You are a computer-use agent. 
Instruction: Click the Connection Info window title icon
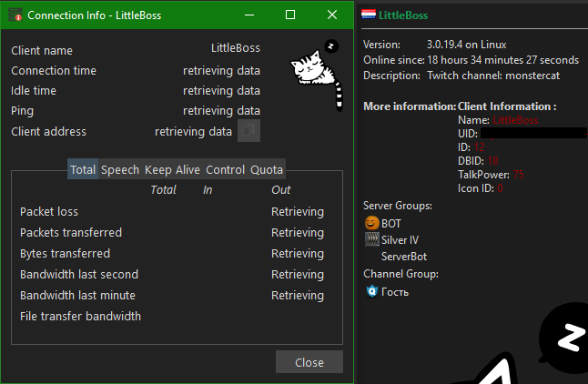[15, 15]
